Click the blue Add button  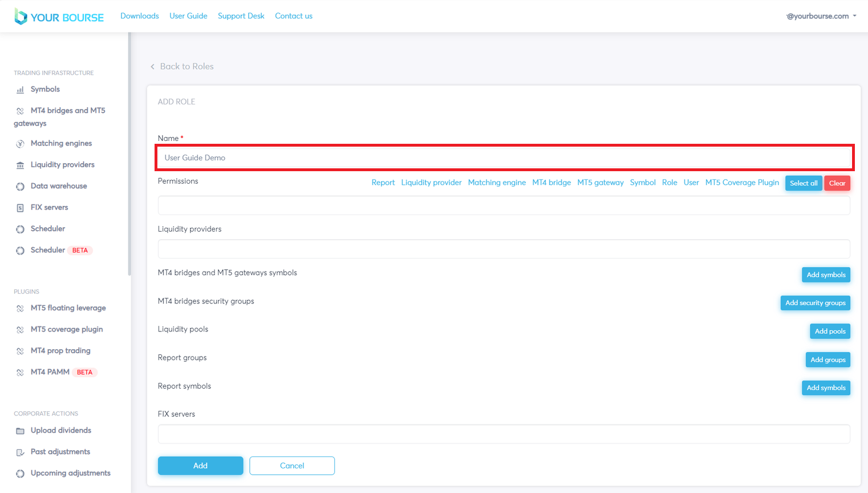pos(201,466)
